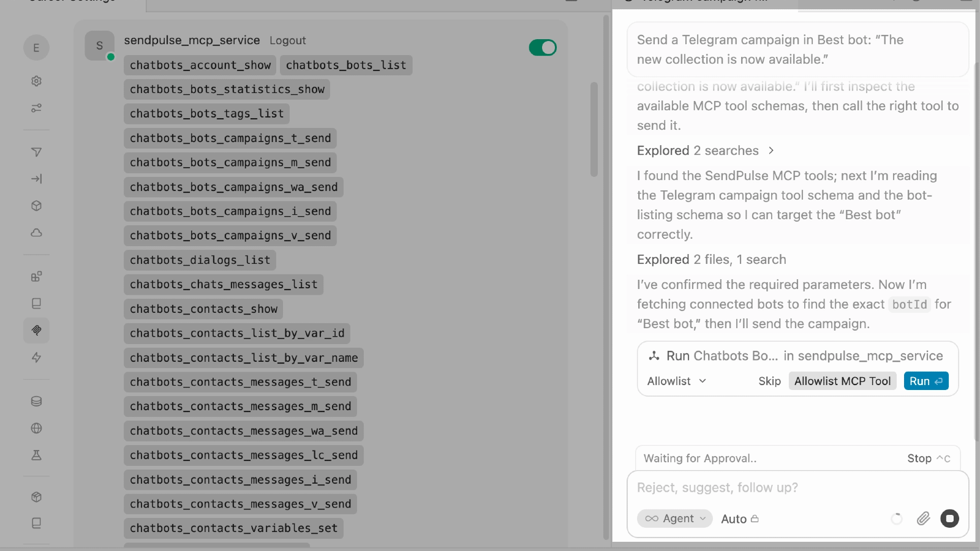Click the chatbots_contacts_messages_t_send chip

tap(240, 382)
